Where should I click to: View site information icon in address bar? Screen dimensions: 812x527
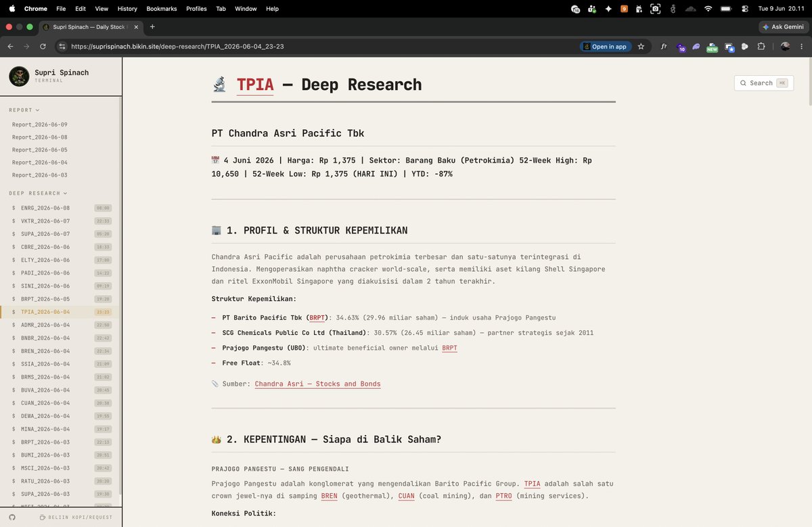(x=62, y=47)
